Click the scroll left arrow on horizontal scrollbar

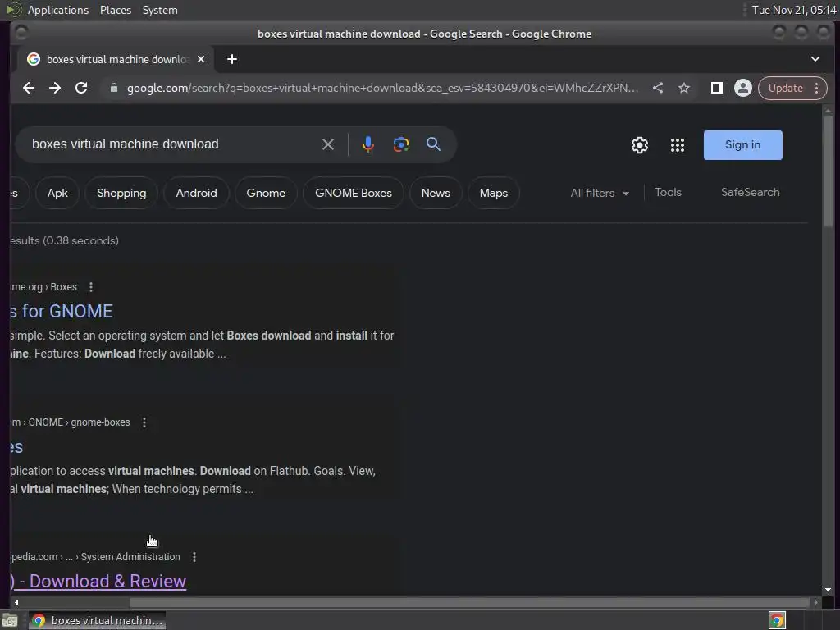(x=16, y=603)
